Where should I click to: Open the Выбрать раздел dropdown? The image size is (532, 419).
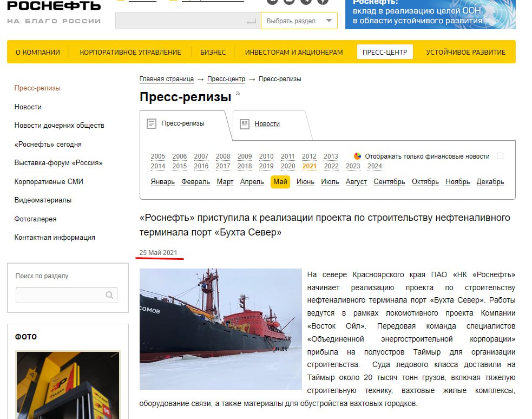pyautogui.click(x=299, y=21)
